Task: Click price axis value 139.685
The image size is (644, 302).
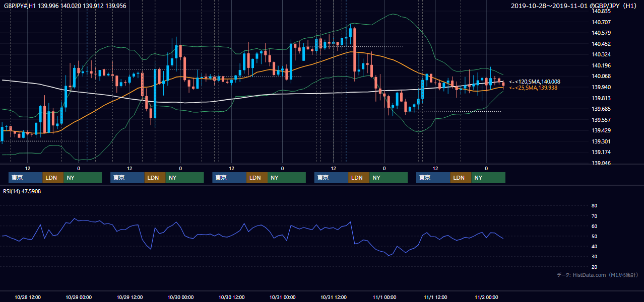Action: point(602,109)
